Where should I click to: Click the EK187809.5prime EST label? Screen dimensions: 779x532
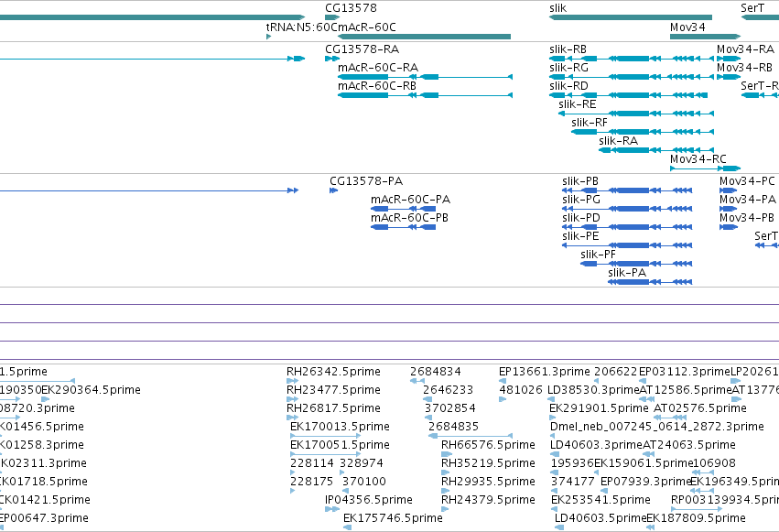696,518
